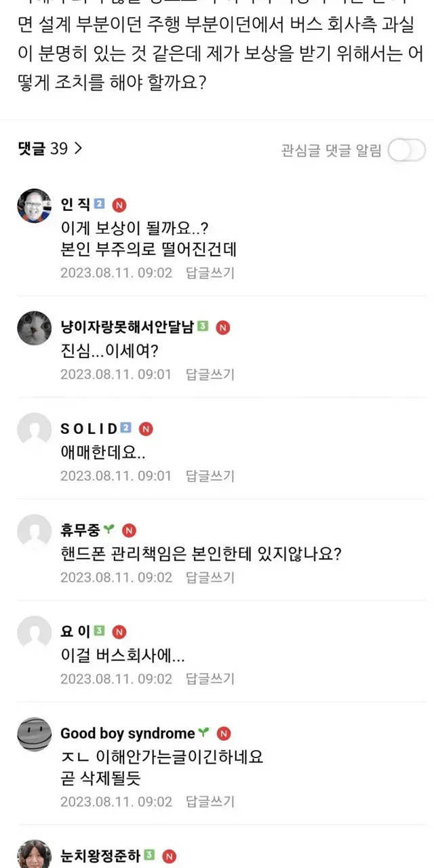Open the username Good boy syndrome
Viewport: 434px width, 868px height.
coord(127,734)
